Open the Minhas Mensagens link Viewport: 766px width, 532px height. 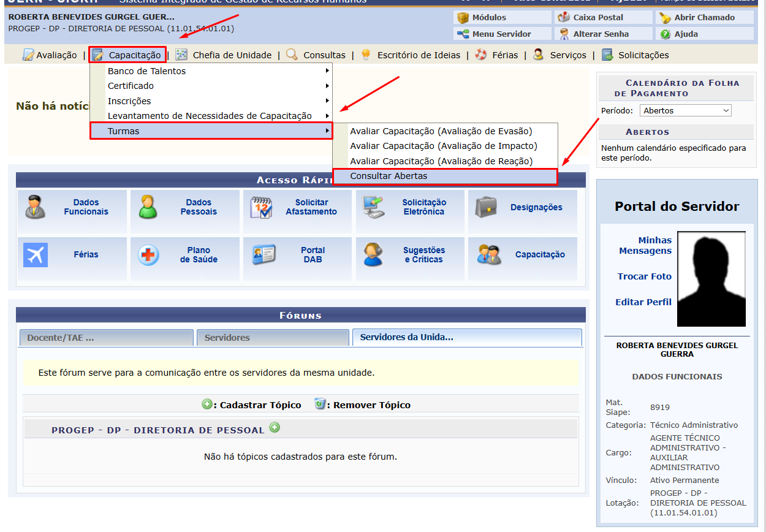(x=645, y=246)
